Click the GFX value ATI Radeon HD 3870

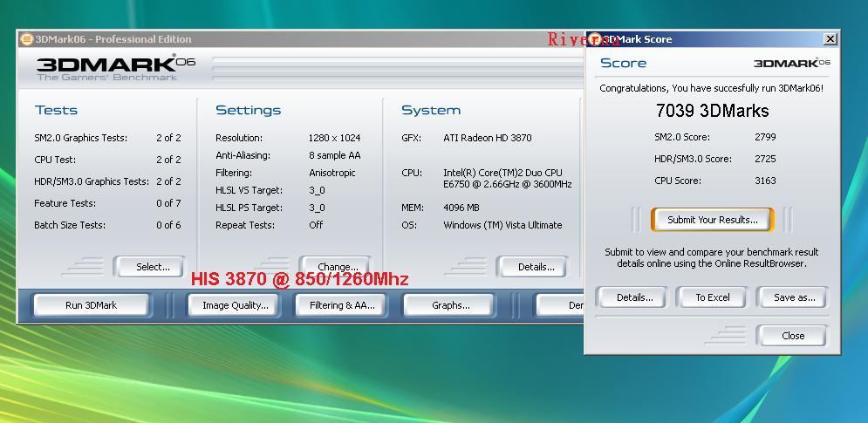click(487, 138)
